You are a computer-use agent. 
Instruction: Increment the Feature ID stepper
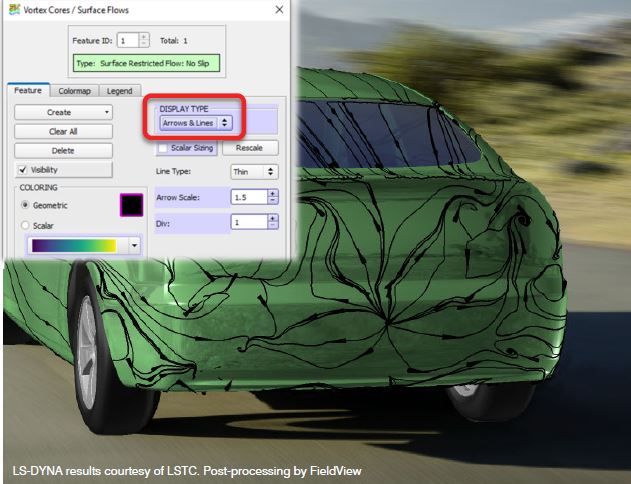[x=144, y=37]
